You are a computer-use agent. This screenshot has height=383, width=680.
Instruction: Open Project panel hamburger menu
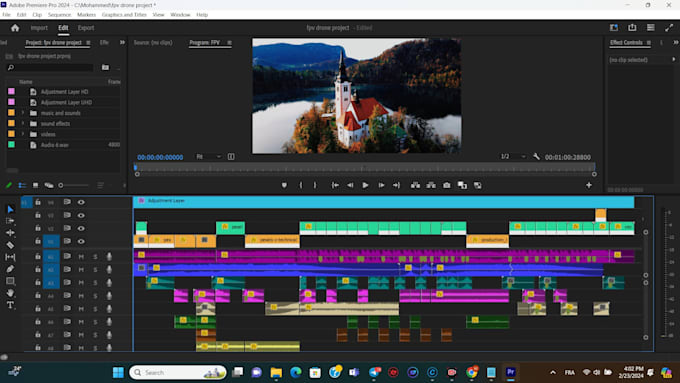point(88,43)
